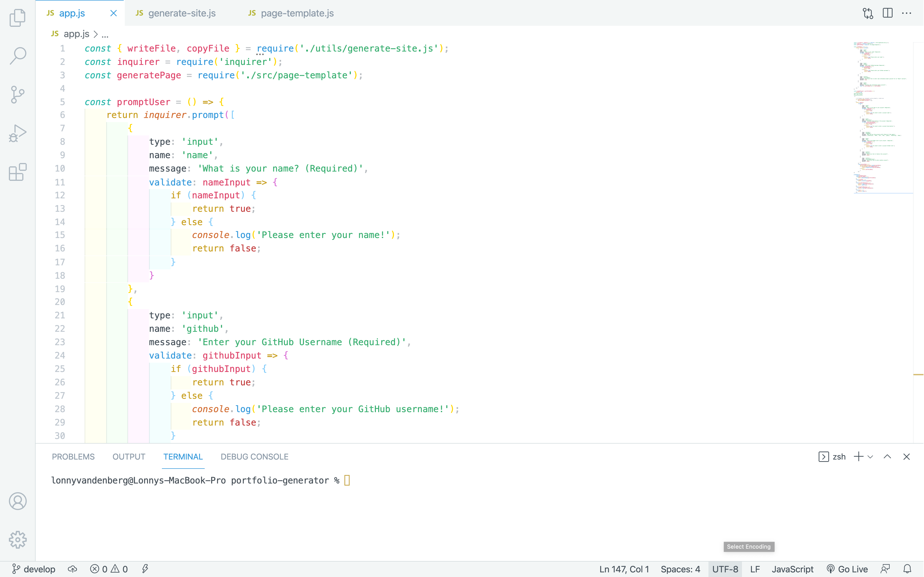
Task: Click the minimap to navigate the file
Action: [882, 114]
